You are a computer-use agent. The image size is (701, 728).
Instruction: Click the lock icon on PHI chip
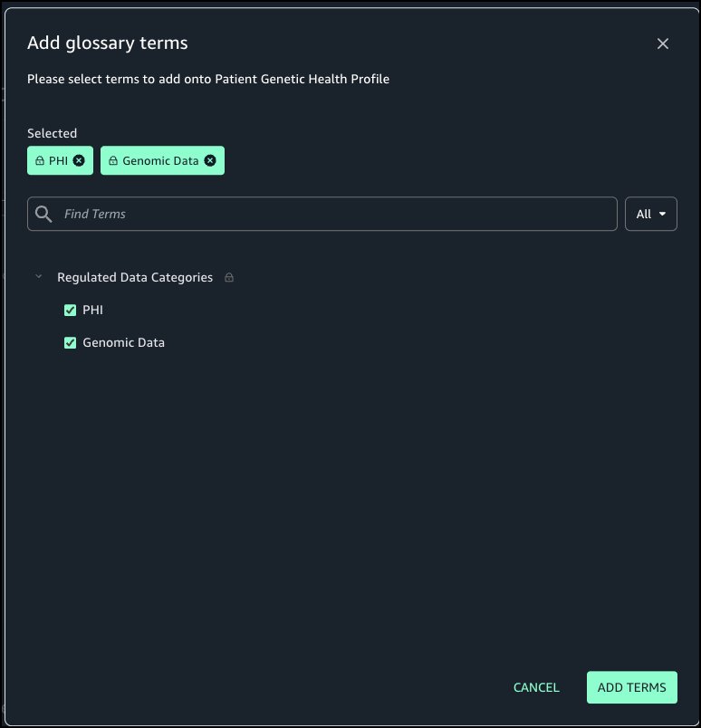tap(40, 161)
